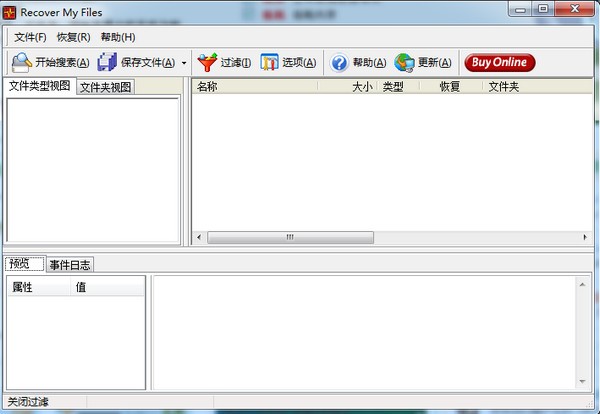The image size is (600, 414).
Task: Click the Start Search magnifier icon
Action: (x=21, y=62)
